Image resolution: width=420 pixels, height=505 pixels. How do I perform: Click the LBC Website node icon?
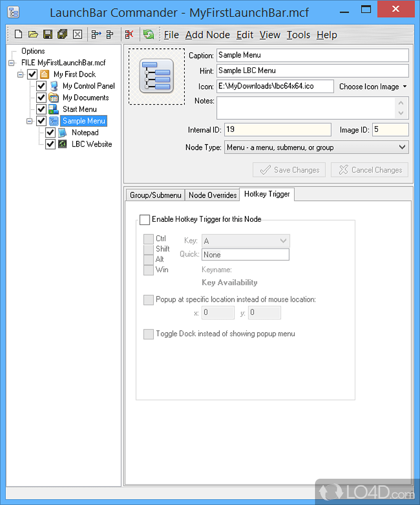click(x=62, y=144)
